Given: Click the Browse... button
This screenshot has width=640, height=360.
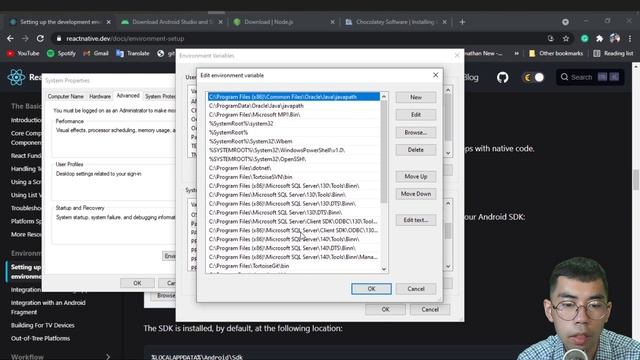Looking at the screenshot, I should [416, 132].
